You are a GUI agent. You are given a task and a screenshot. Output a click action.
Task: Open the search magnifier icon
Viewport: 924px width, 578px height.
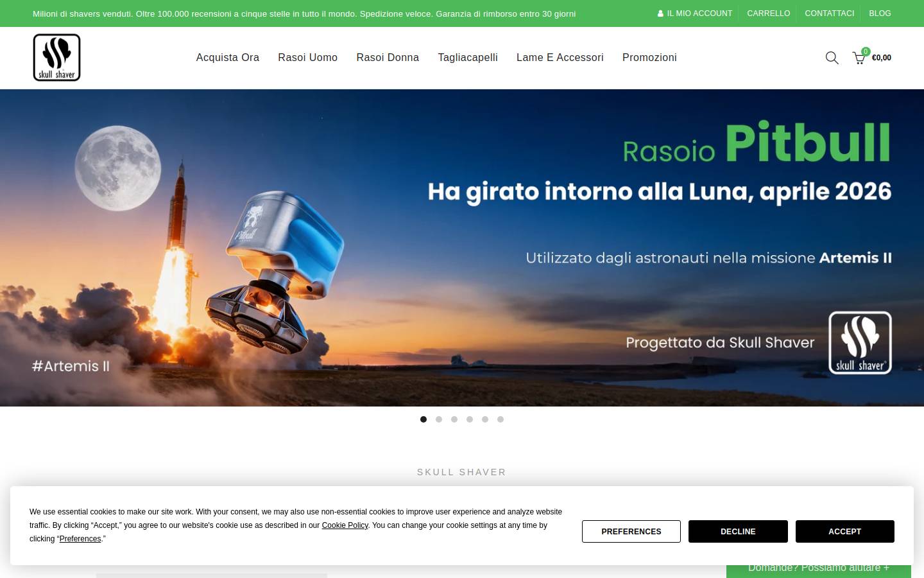(x=832, y=58)
